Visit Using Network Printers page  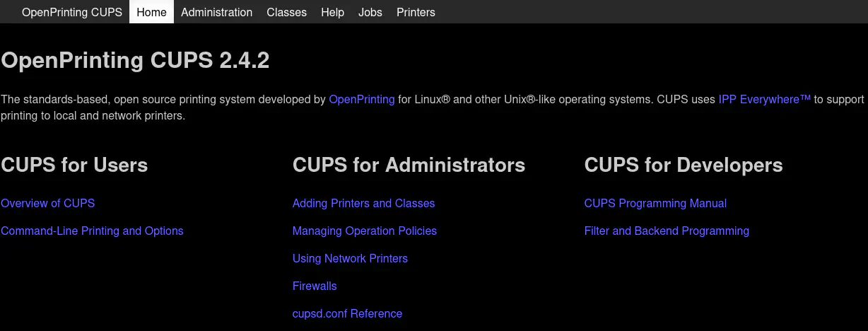[350, 259]
